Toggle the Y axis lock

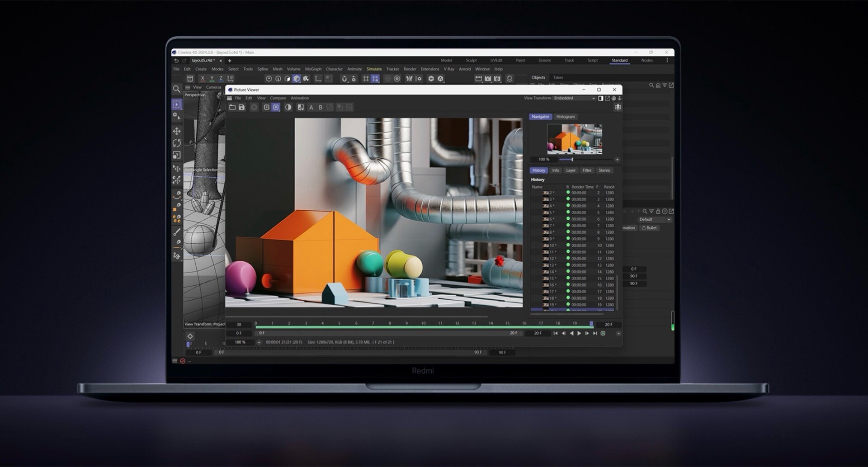pos(212,79)
